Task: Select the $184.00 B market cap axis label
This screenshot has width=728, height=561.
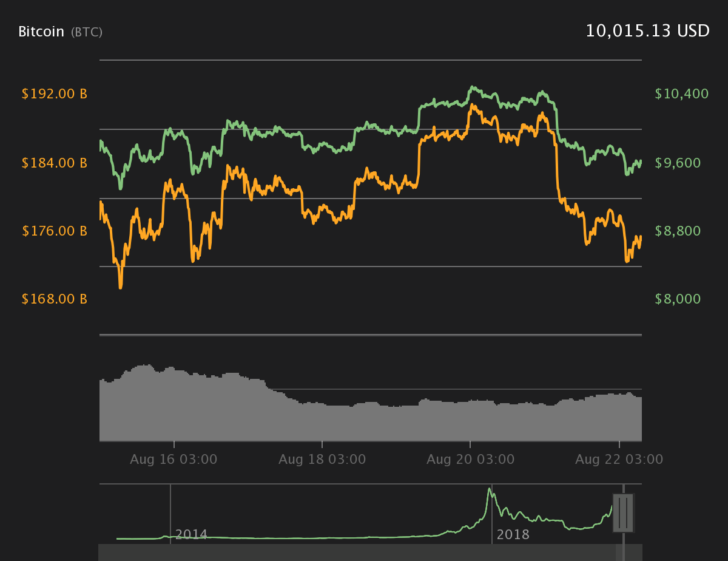Action: pos(55,163)
